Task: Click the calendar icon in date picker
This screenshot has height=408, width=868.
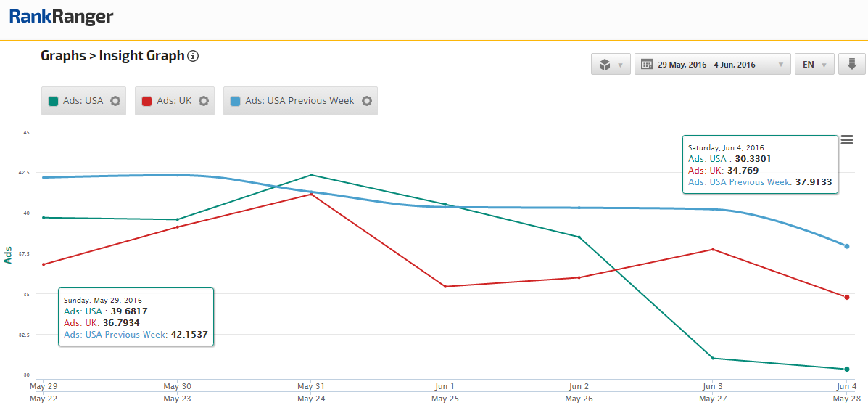Action: tap(648, 65)
